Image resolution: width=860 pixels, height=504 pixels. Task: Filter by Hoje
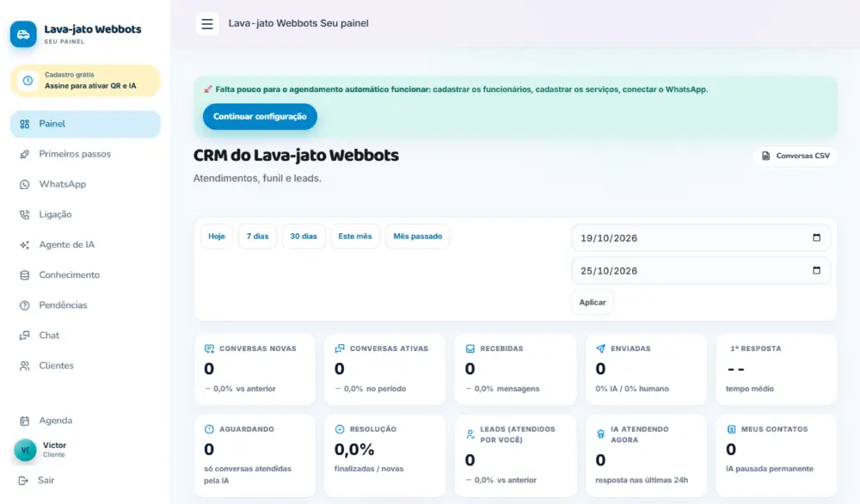217,237
